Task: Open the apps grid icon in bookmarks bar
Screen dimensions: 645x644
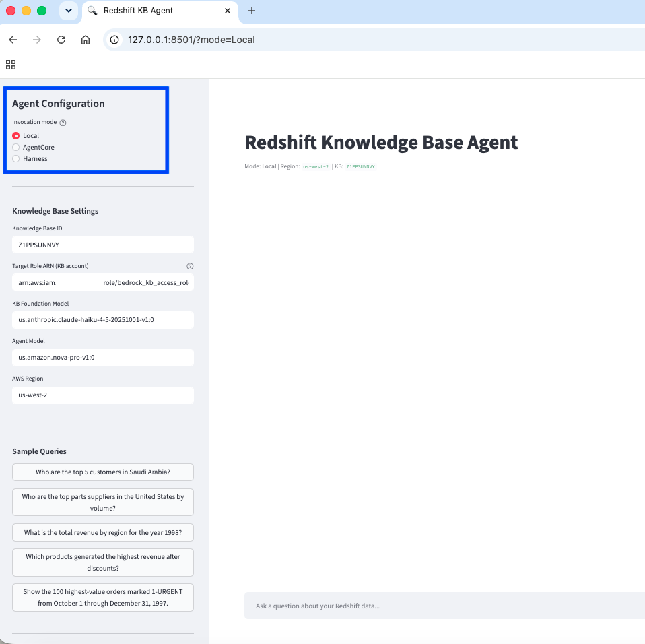Action: (11, 65)
